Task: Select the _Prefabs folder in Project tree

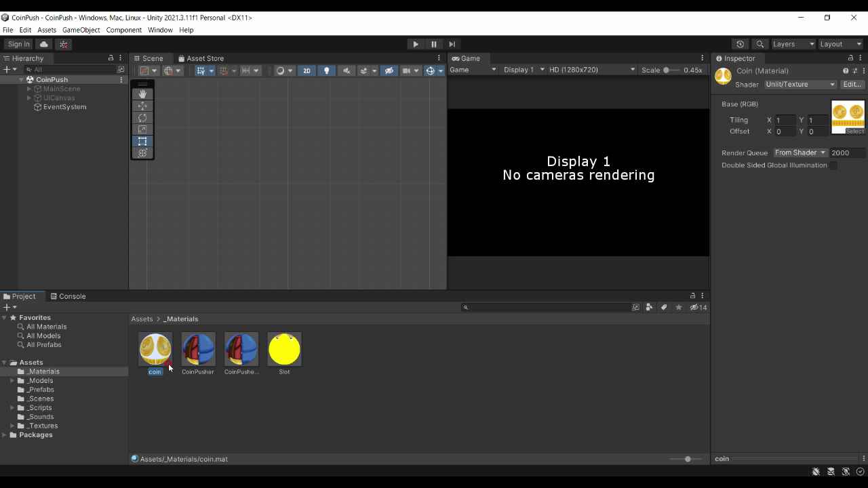Action: pos(41,390)
